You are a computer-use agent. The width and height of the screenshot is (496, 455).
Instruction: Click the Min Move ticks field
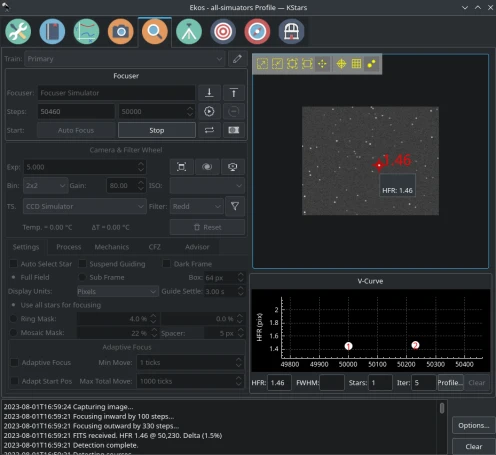190,362
